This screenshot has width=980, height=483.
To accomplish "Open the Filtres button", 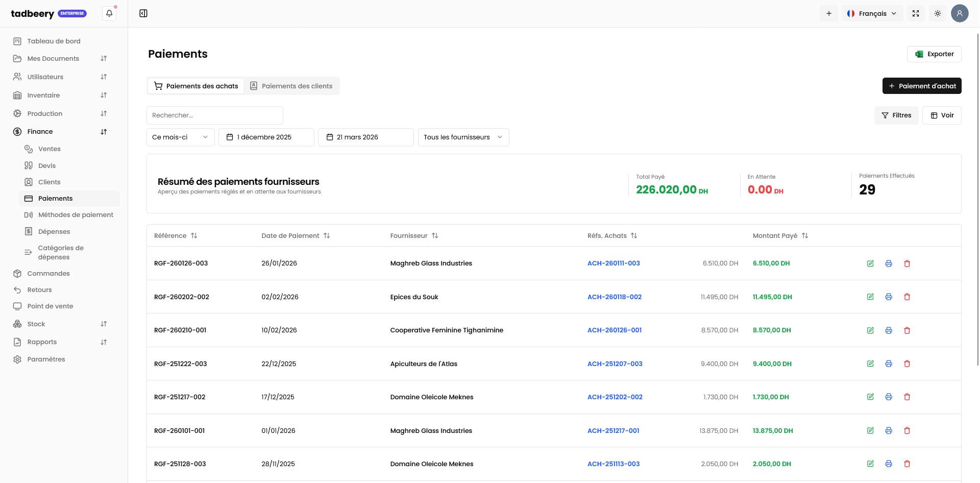I will pos(896,115).
